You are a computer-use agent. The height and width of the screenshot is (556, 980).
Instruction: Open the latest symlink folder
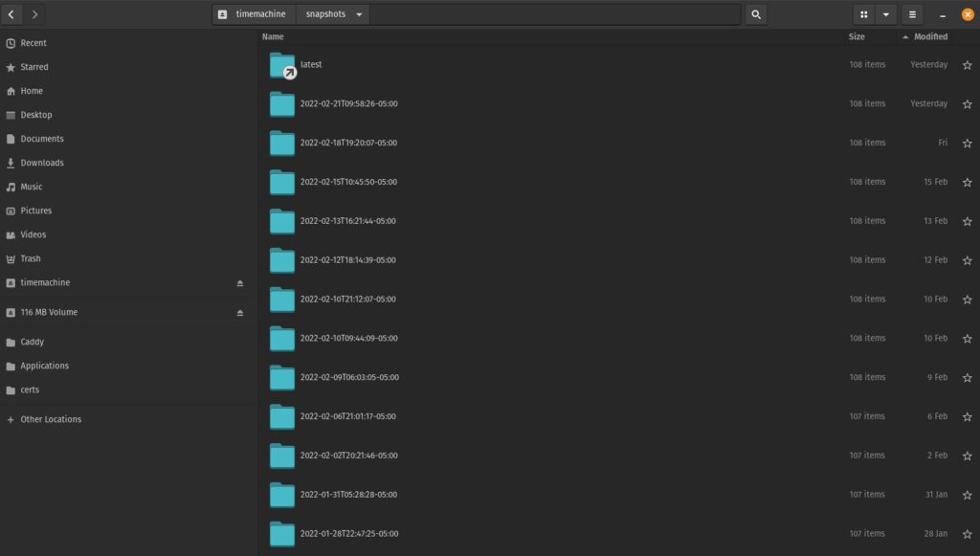[x=282, y=65]
